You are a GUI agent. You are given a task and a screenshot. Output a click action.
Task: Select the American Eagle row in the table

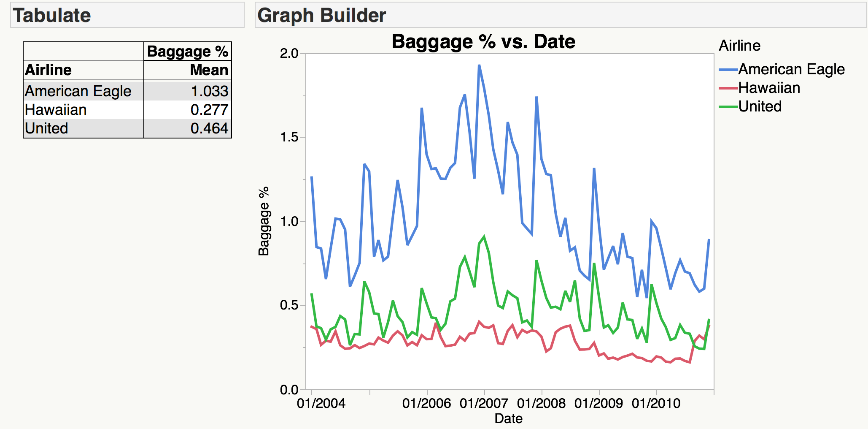[x=127, y=91]
